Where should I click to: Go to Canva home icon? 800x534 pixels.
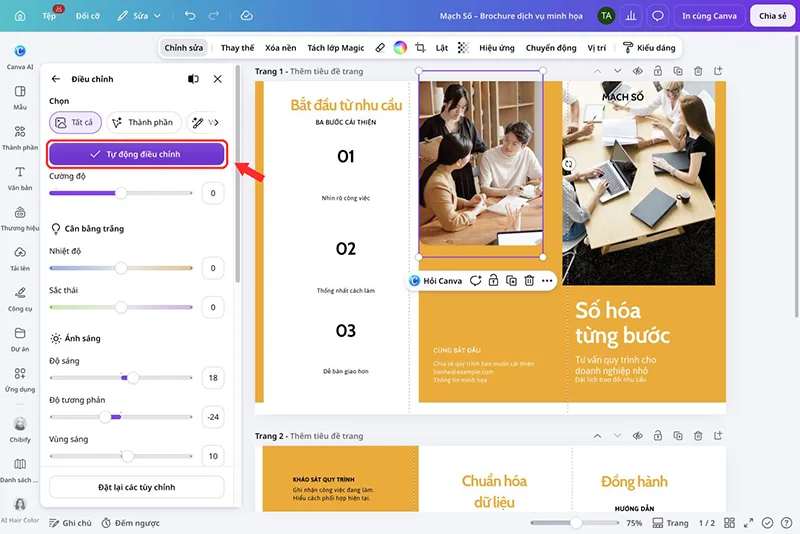[20, 16]
